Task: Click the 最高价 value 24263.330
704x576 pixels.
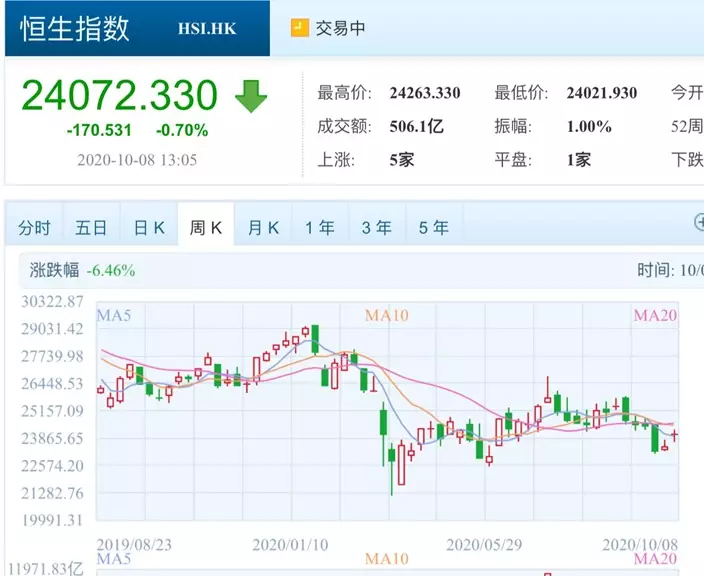Action: [x=425, y=93]
